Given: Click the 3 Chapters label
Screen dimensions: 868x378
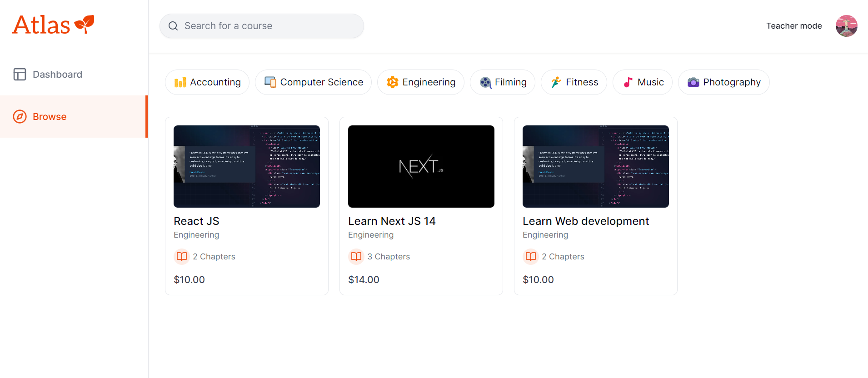Looking at the screenshot, I should click(x=389, y=257).
